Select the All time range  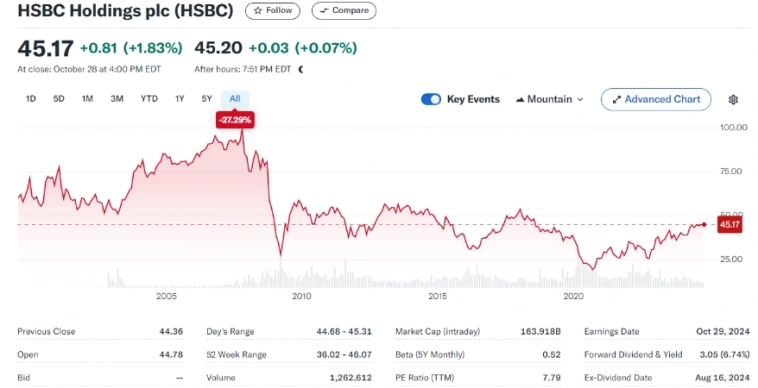tap(234, 99)
